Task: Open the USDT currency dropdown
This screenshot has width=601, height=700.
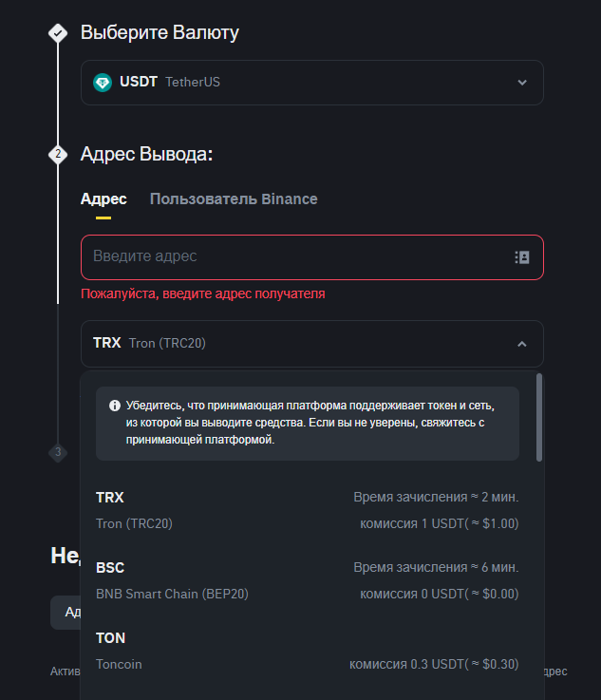Action: (x=311, y=83)
